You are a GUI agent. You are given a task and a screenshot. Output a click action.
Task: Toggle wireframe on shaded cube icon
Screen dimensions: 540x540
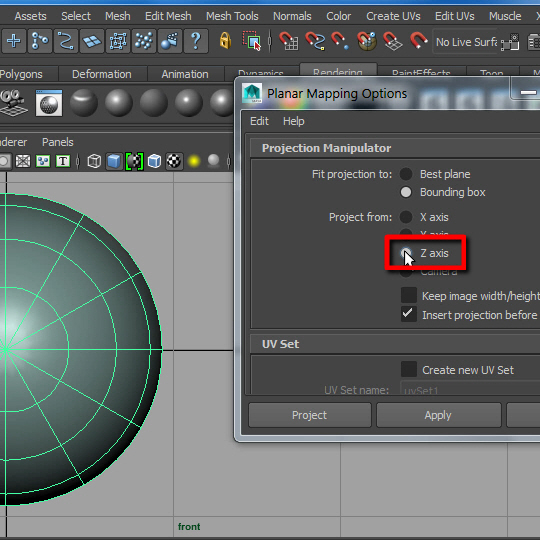(154, 161)
